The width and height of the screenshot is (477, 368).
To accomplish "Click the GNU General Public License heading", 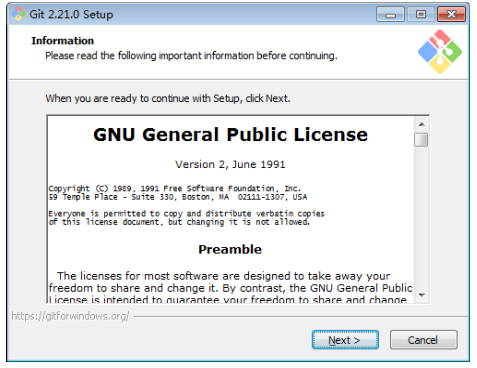I will pyautogui.click(x=230, y=135).
